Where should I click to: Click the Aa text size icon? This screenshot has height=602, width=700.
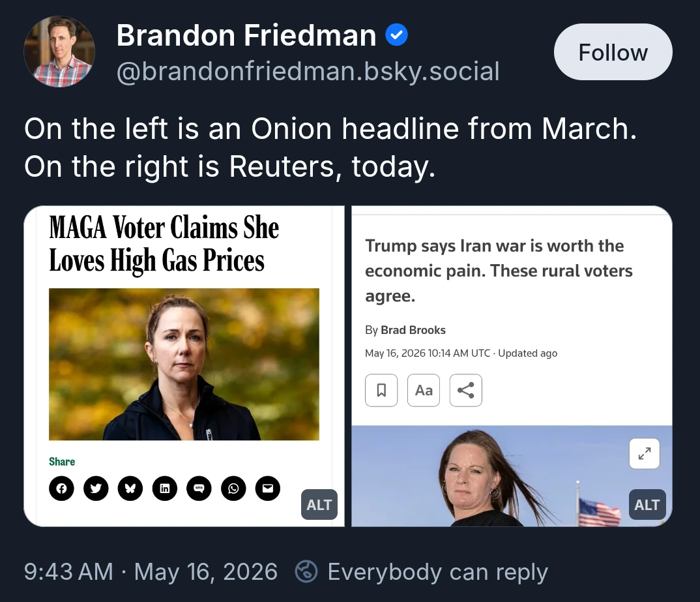point(424,390)
